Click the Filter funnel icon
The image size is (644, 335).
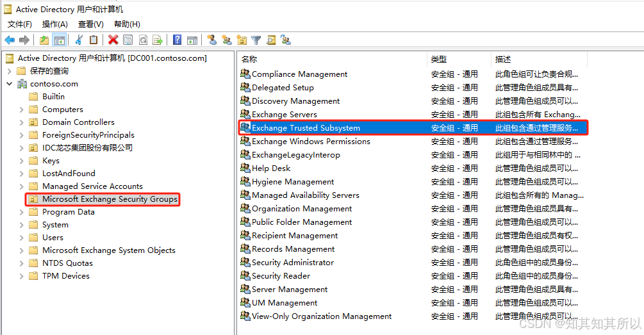click(x=256, y=40)
